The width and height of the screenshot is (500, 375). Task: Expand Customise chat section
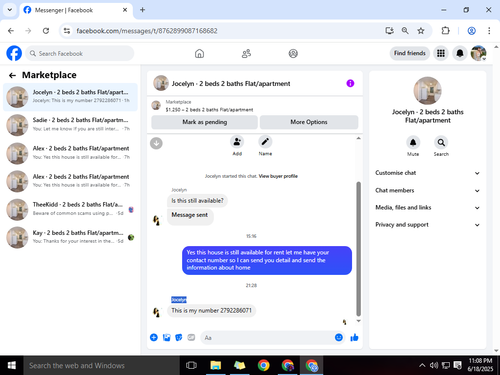pyautogui.click(x=428, y=173)
